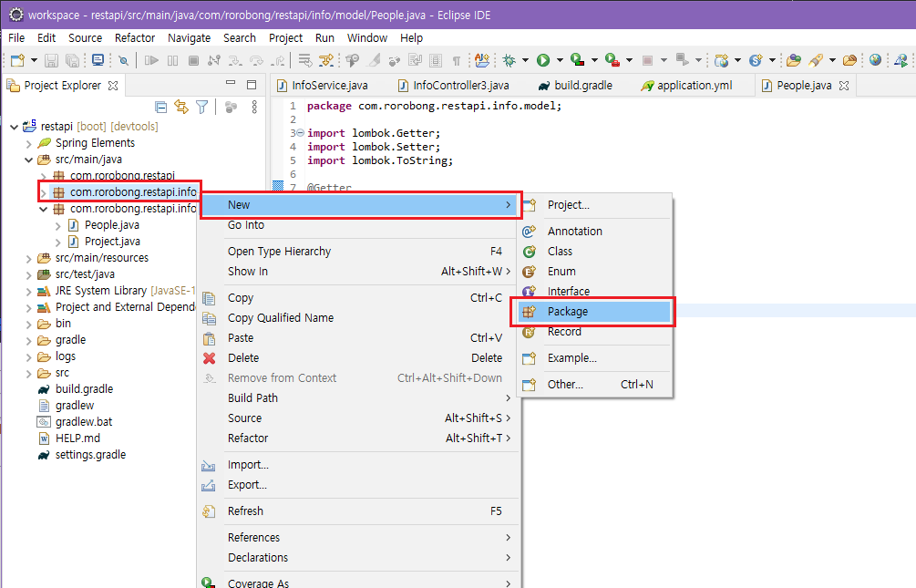Viewport: 916px width, 588px height.
Task: Toggle Block Selection mode icon
Action: [x=436, y=60]
